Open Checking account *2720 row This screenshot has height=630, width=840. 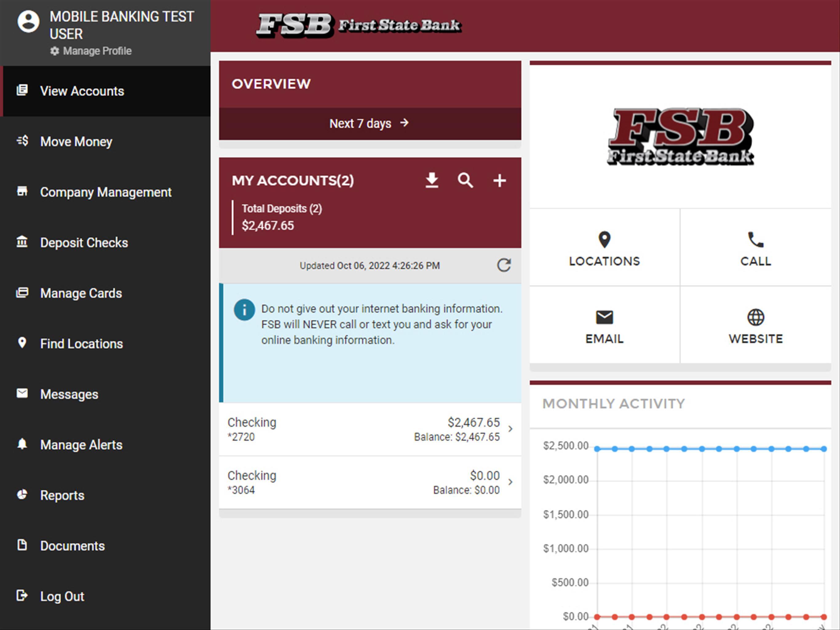point(370,429)
